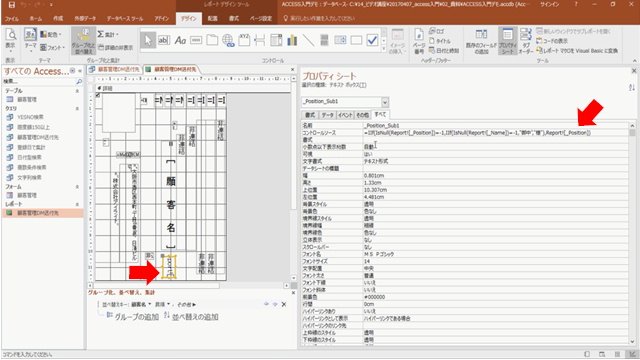Pick the text box (ab|) control
Viewport: 640px width, 360px height.
point(164,40)
